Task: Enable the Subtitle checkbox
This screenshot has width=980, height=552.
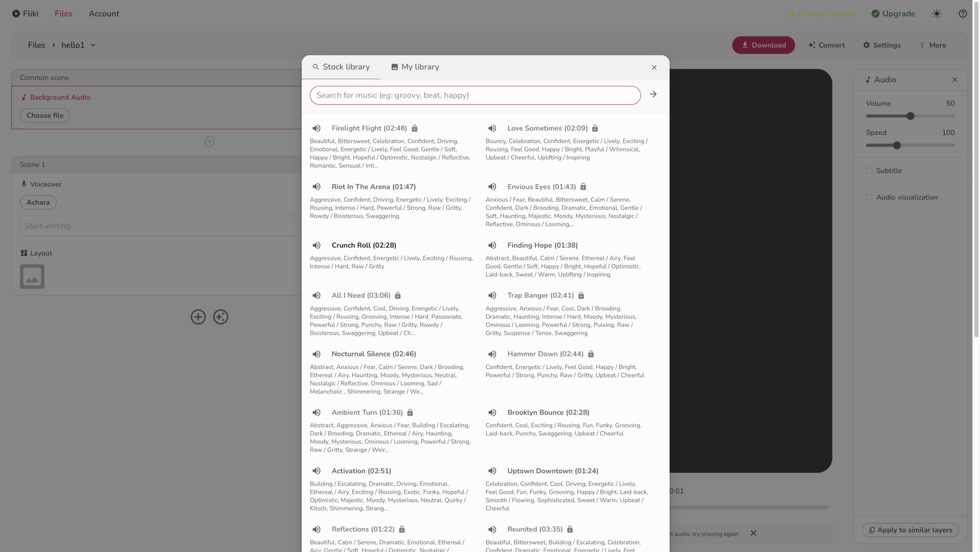Action: click(x=869, y=171)
